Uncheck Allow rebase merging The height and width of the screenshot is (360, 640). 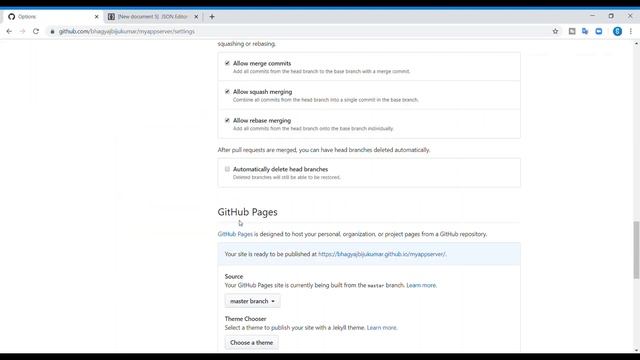pyautogui.click(x=227, y=120)
